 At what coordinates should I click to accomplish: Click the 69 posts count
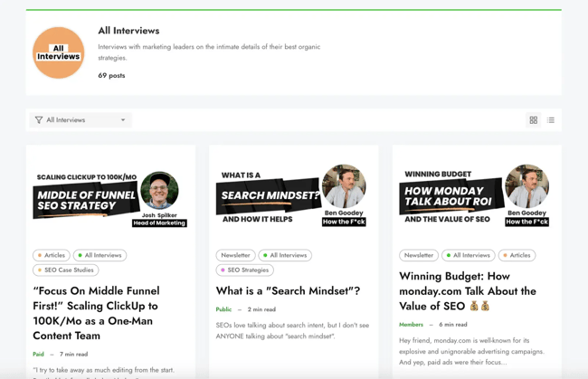(111, 75)
